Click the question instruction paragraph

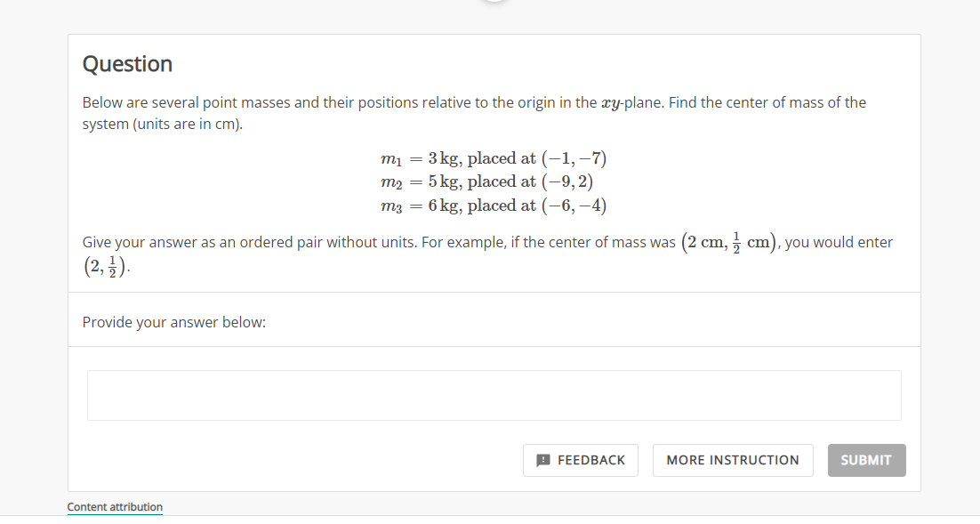point(473,112)
